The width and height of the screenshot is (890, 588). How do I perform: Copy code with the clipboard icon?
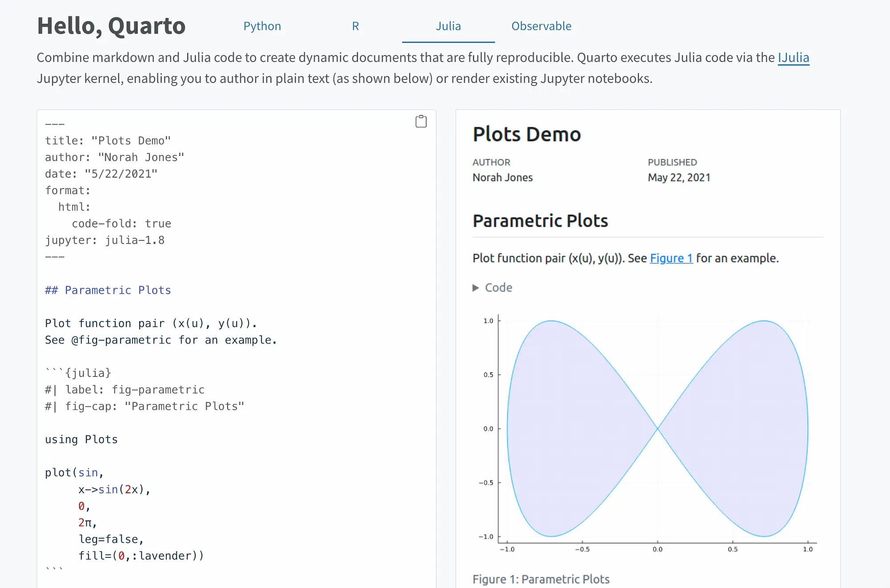point(421,121)
